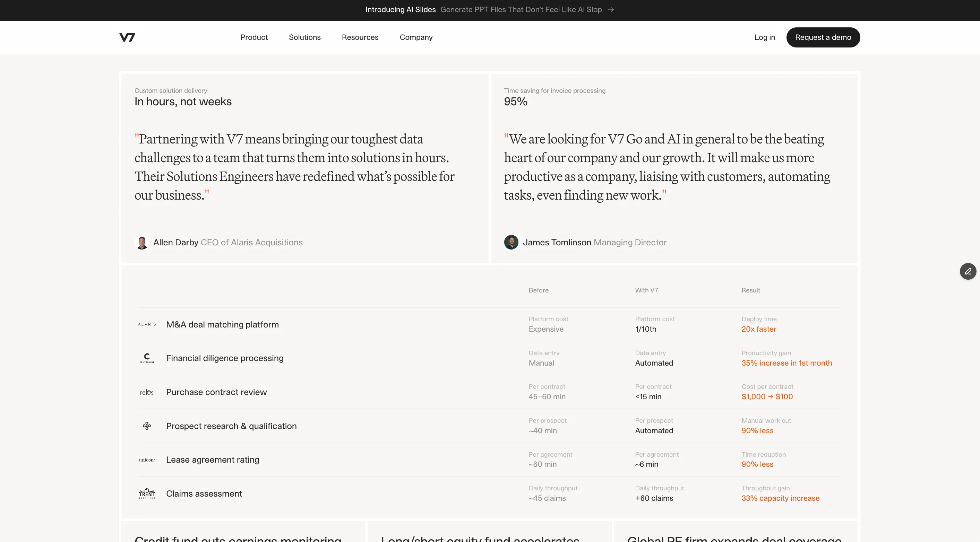The height and width of the screenshot is (542, 980).
Task: Click the Log in link
Action: pyautogui.click(x=764, y=37)
